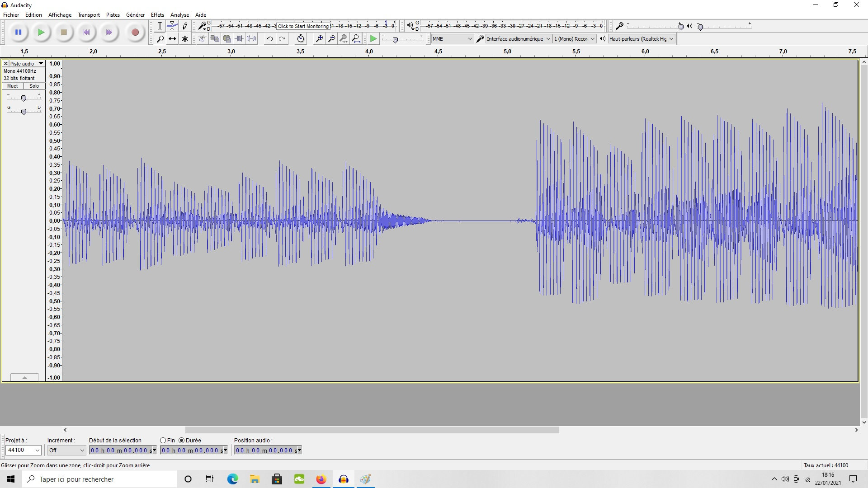Click the Record button
868x488 pixels.
click(x=135, y=32)
